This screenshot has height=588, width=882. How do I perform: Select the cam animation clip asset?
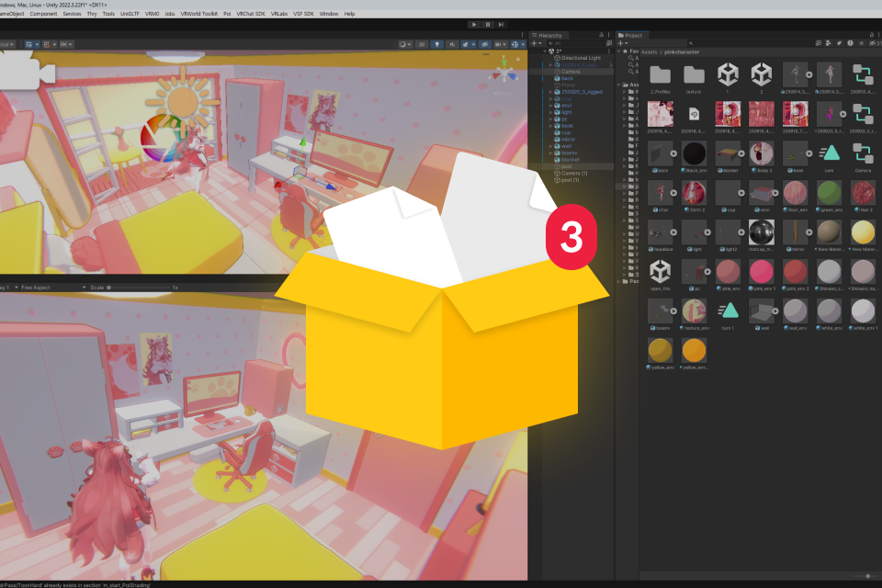click(829, 157)
